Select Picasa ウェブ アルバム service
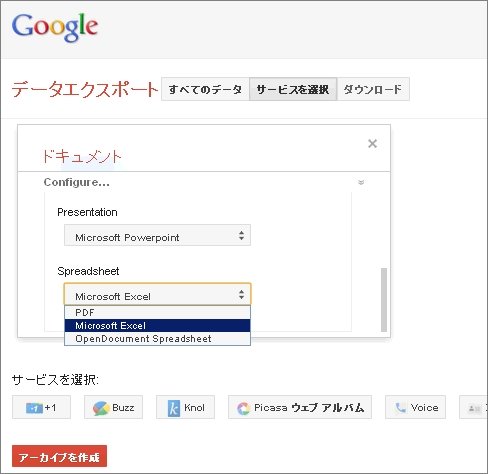The image size is (488, 474). [x=300, y=407]
